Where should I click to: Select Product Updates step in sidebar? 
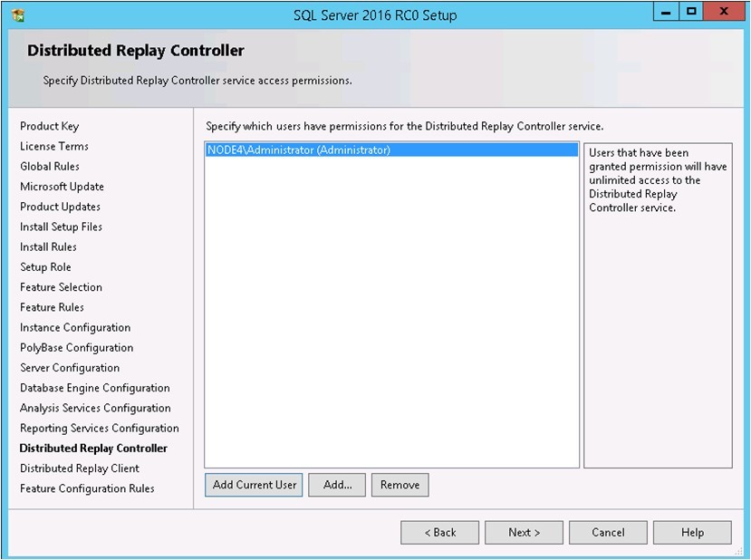(61, 207)
